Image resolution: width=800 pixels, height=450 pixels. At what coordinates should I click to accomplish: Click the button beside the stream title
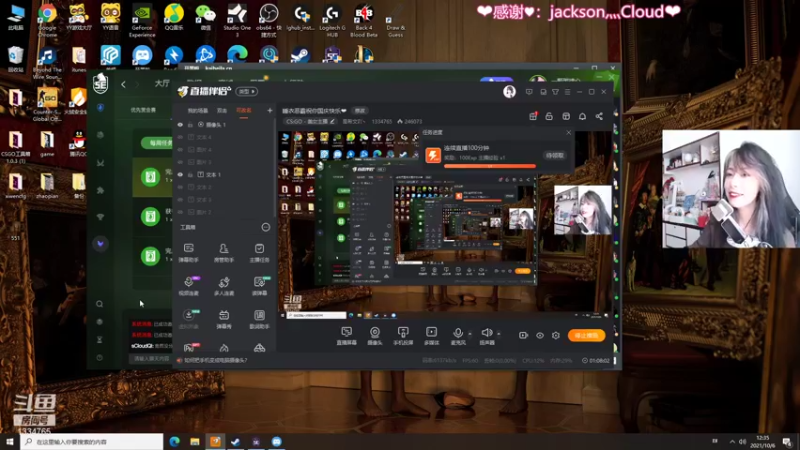click(x=360, y=111)
